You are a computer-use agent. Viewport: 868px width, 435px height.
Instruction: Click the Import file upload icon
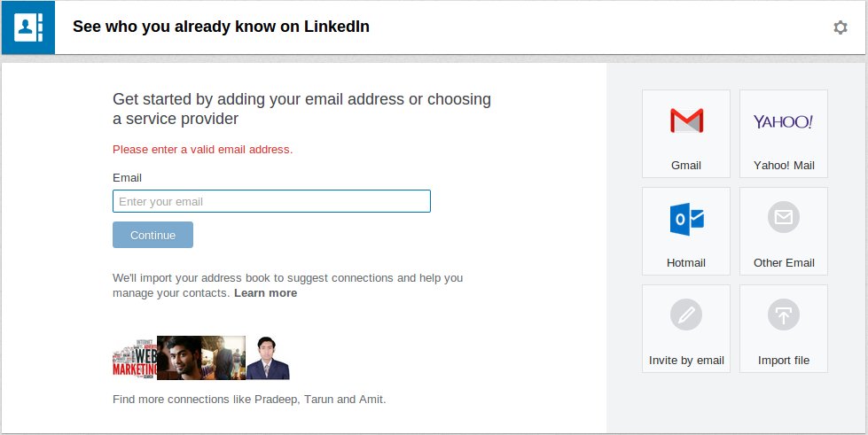pyautogui.click(x=783, y=315)
